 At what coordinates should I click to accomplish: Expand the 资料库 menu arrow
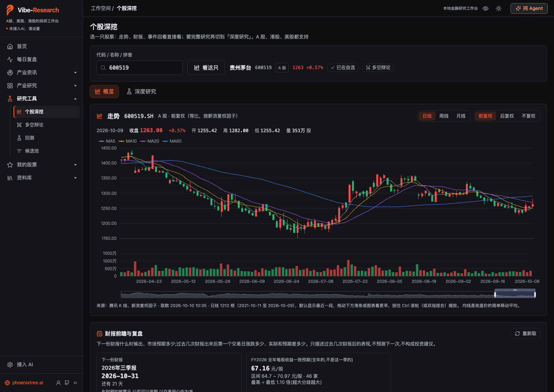click(x=75, y=178)
